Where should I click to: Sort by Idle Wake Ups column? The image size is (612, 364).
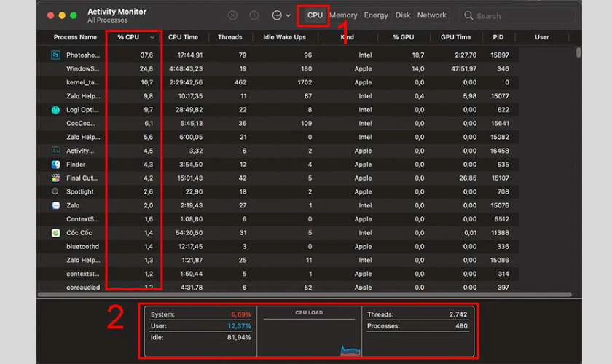tap(284, 37)
